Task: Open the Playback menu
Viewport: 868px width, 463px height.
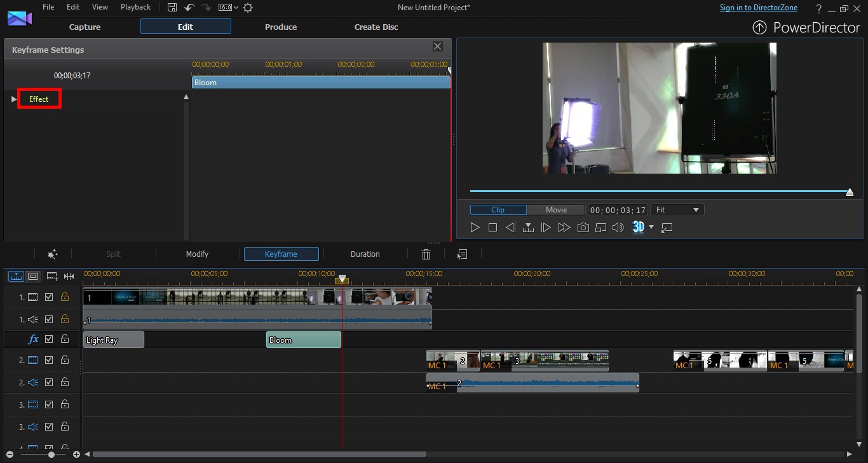Action: tap(136, 7)
